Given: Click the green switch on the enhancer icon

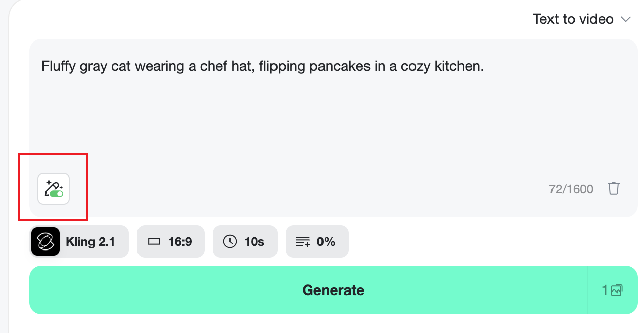Looking at the screenshot, I should 57,194.
